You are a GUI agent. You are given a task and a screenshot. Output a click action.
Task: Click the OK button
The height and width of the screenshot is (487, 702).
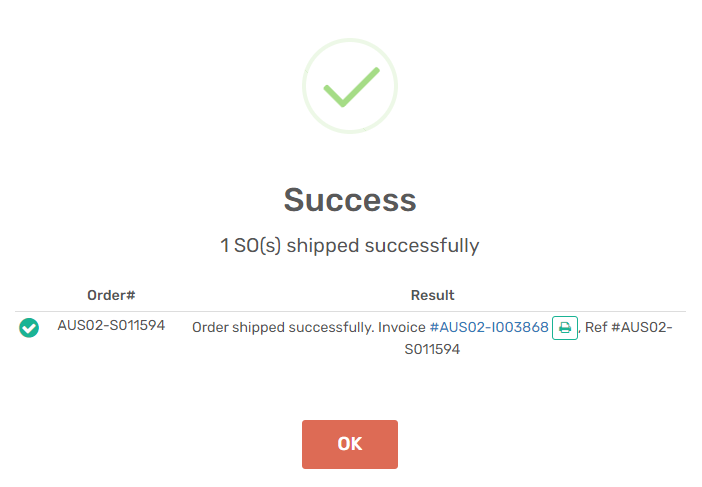click(x=350, y=444)
